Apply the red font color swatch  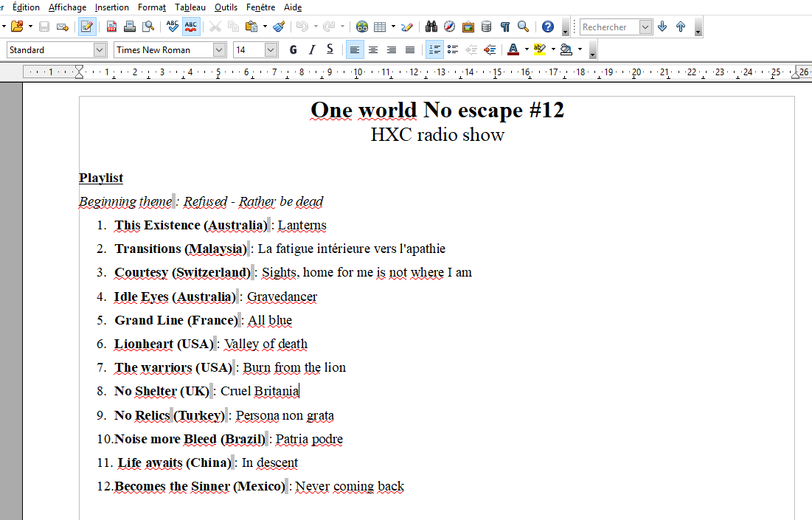[513, 49]
